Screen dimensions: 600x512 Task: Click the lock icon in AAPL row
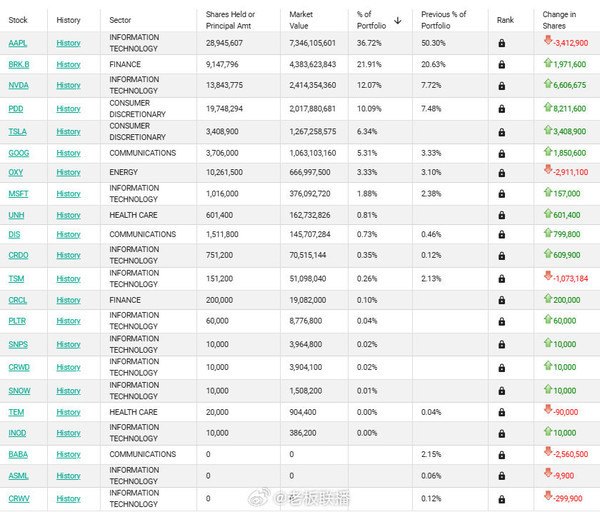[502, 43]
